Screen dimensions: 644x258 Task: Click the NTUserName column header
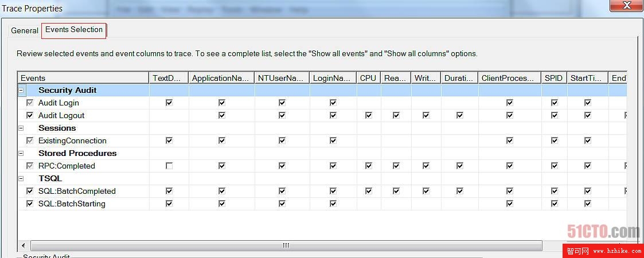(x=282, y=78)
